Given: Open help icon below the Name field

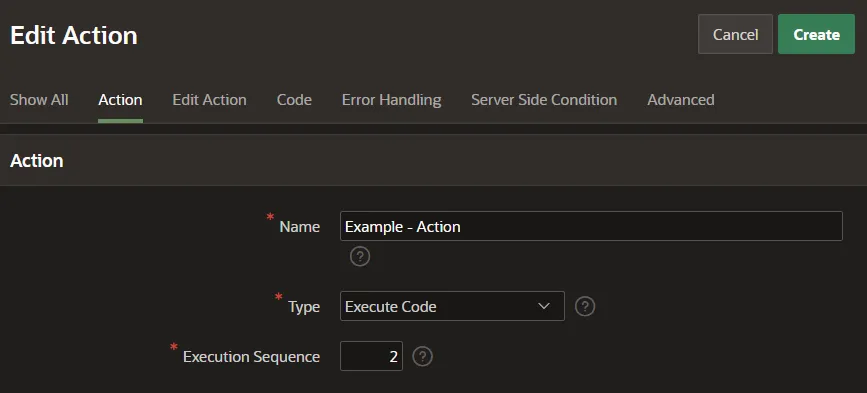Looking at the screenshot, I should 360,256.
